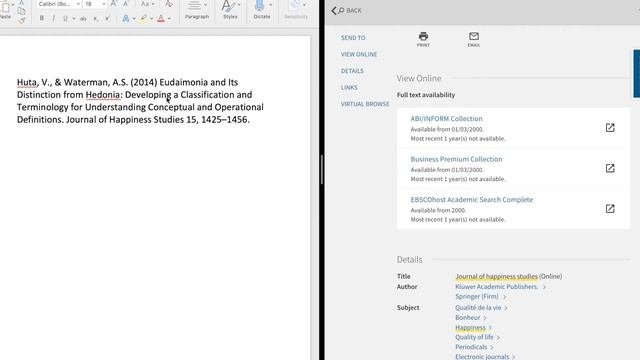Open the Styles gallery
The width and height of the screenshot is (640, 360).
coord(230,10)
